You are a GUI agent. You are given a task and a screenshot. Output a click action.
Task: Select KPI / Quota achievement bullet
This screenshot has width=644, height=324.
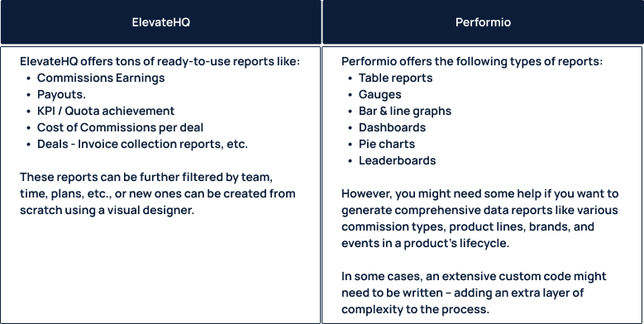pyautogui.click(x=106, y=111)
